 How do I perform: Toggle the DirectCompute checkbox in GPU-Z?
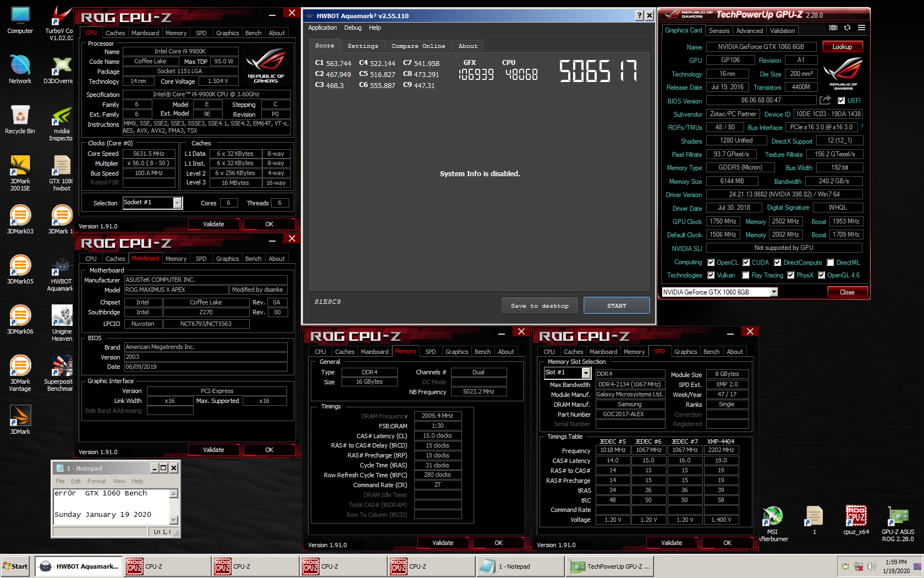coord(777,263)
